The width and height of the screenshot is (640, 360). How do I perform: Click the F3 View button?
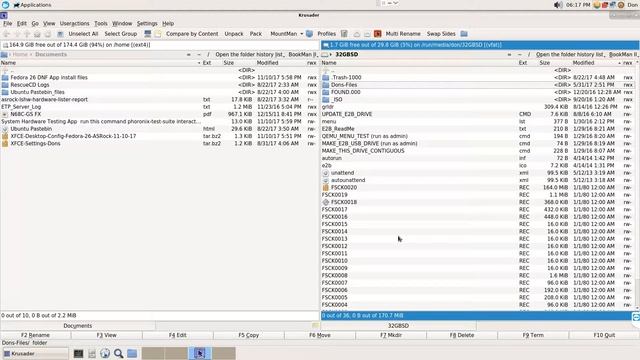click(107, 335)
